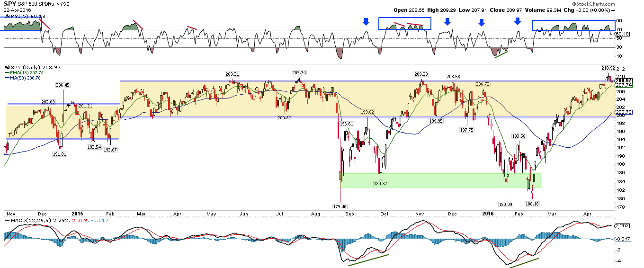Click the '200.82' price label
The image size is (644, 268).
(x=285, y=117)
